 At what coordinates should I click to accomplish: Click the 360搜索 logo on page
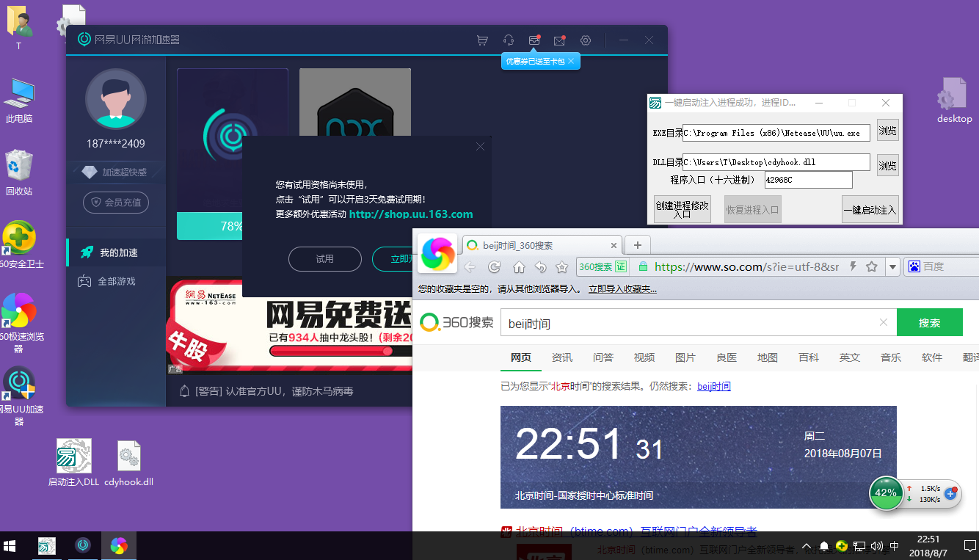coord(456,322)
